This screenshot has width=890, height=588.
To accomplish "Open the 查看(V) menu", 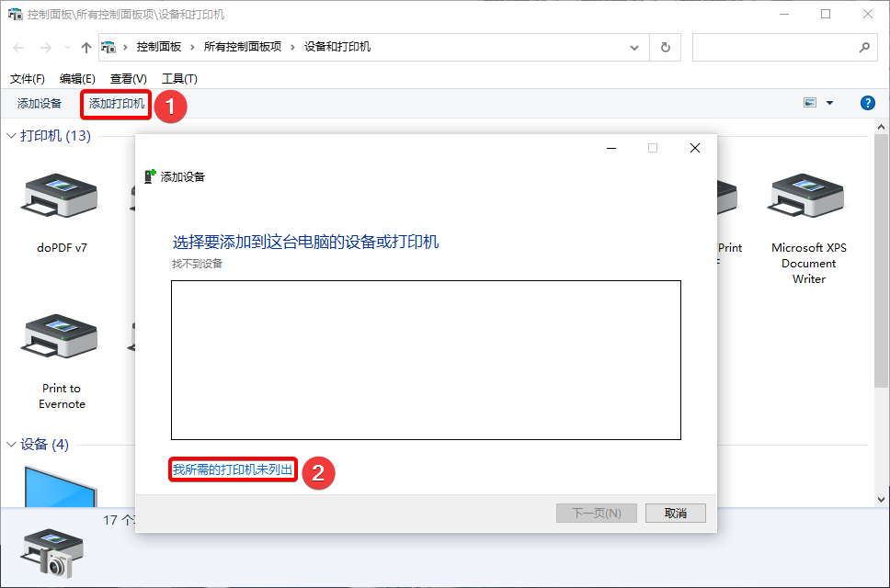I will coord(129,79).
